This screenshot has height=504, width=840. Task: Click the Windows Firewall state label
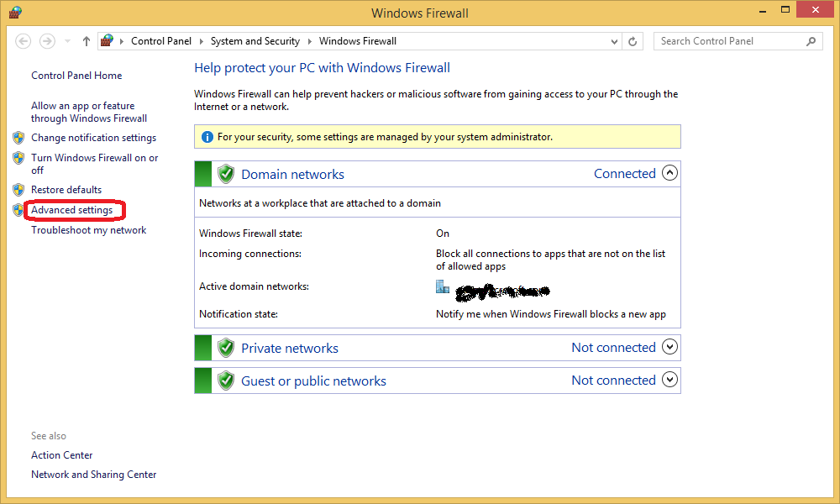tap(250, 234)
